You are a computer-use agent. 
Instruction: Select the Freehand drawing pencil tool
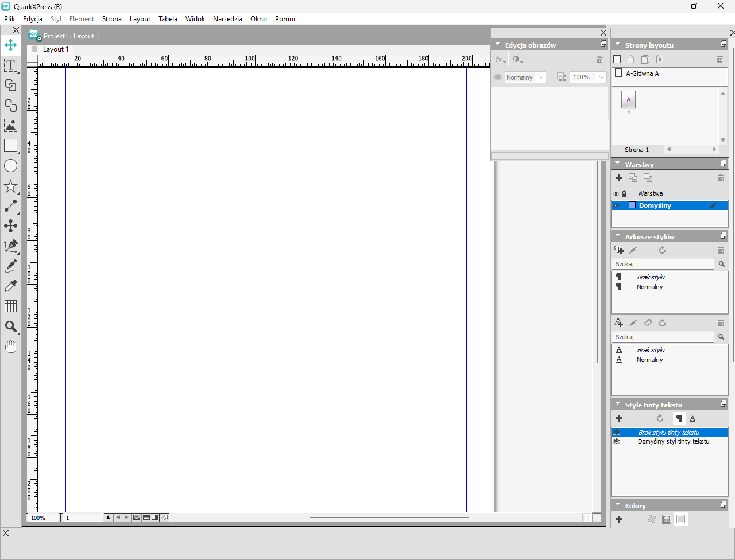[10, 266]
